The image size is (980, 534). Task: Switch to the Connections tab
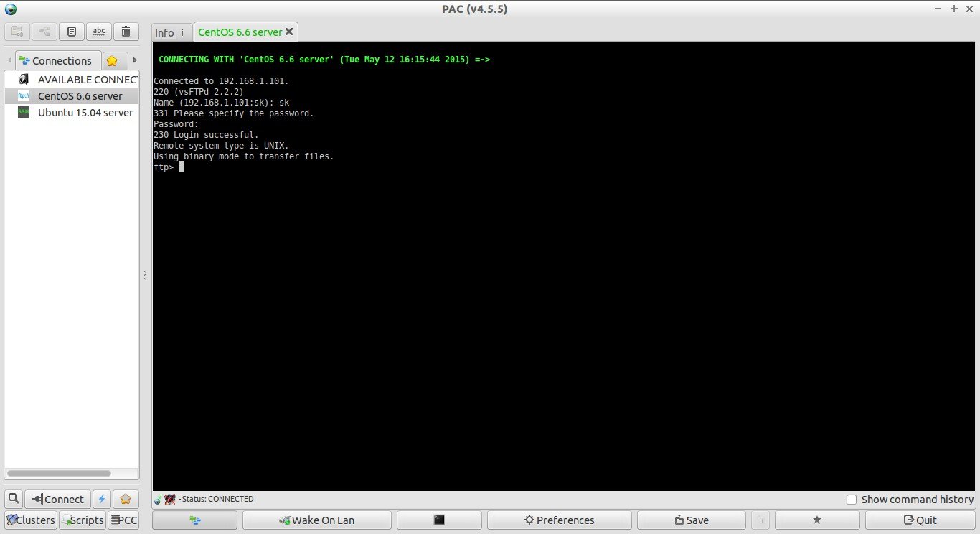point(56,60)
